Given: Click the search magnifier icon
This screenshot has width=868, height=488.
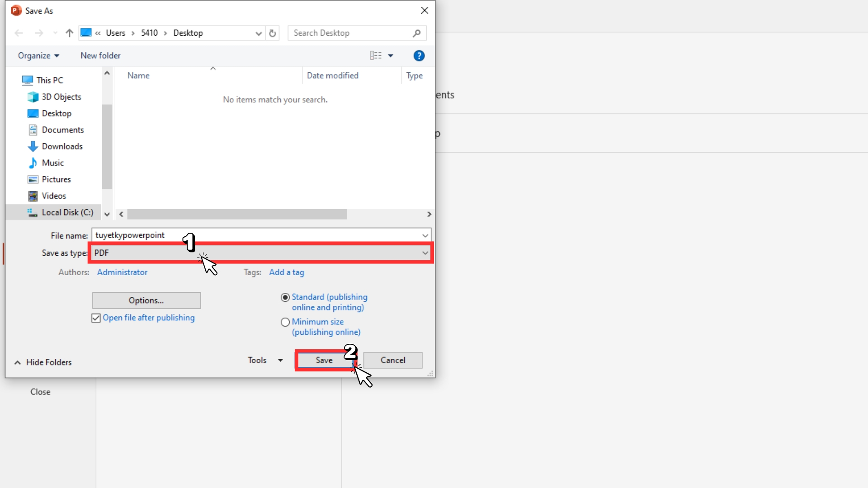Looking at the screenshot, I should tap(416, 33).
